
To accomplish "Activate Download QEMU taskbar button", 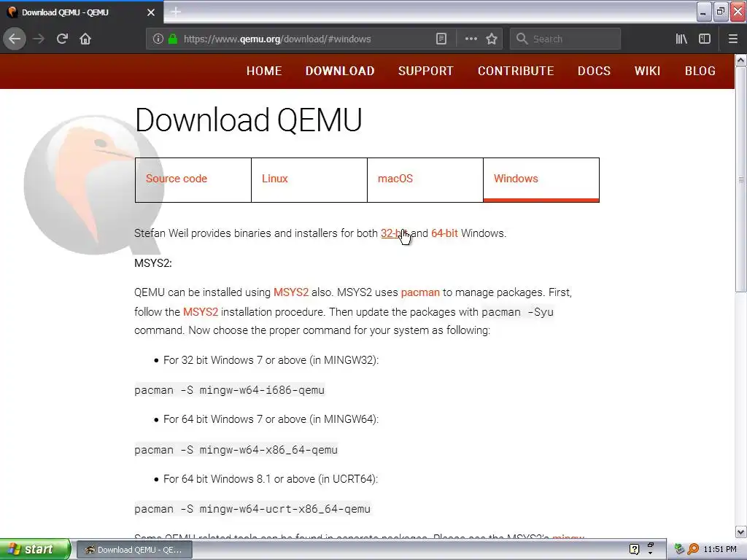I will coord(134,550).
